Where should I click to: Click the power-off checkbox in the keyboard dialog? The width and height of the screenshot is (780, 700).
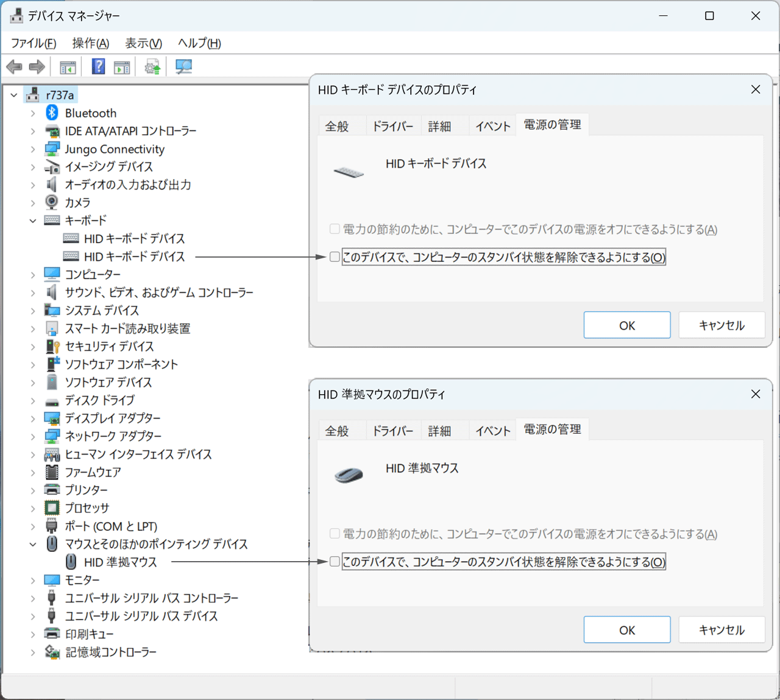tap(335, 229)
